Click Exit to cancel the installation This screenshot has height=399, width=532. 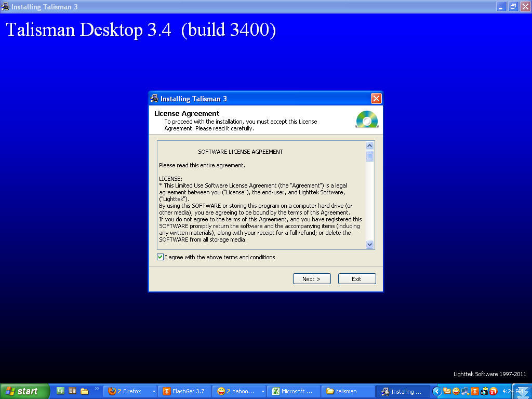357,278
